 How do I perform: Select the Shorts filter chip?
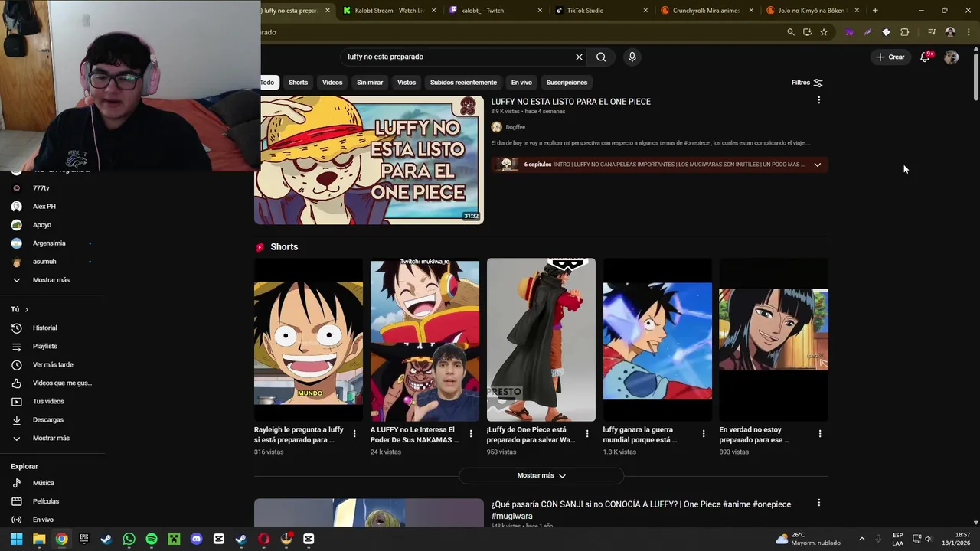point(298,83)
